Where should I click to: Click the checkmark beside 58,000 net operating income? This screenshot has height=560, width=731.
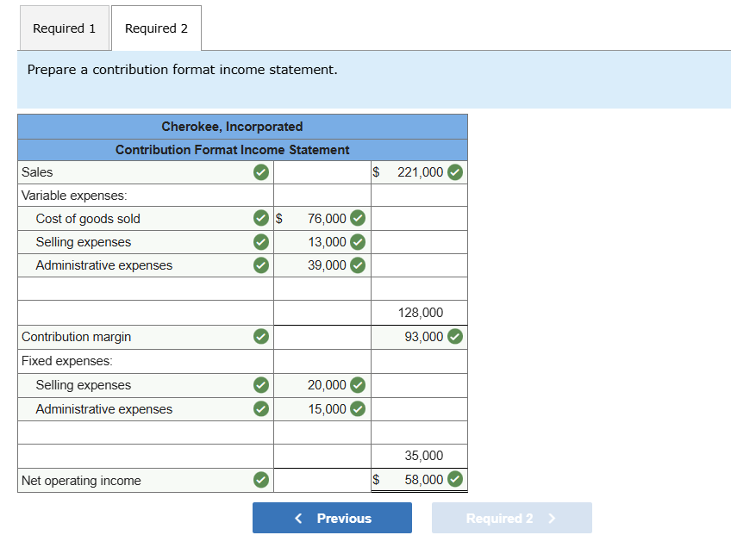point(455,480)
